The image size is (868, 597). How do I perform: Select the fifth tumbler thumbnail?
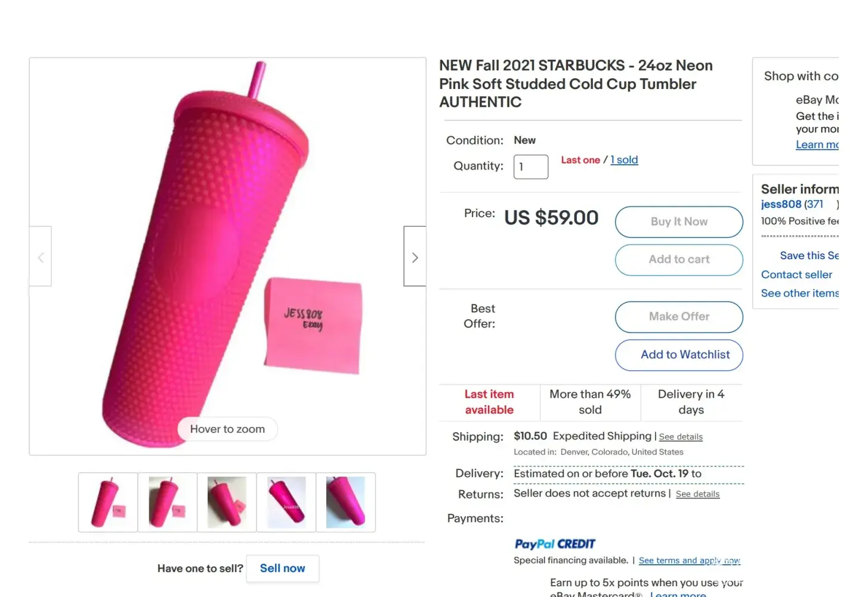point(345,502)
